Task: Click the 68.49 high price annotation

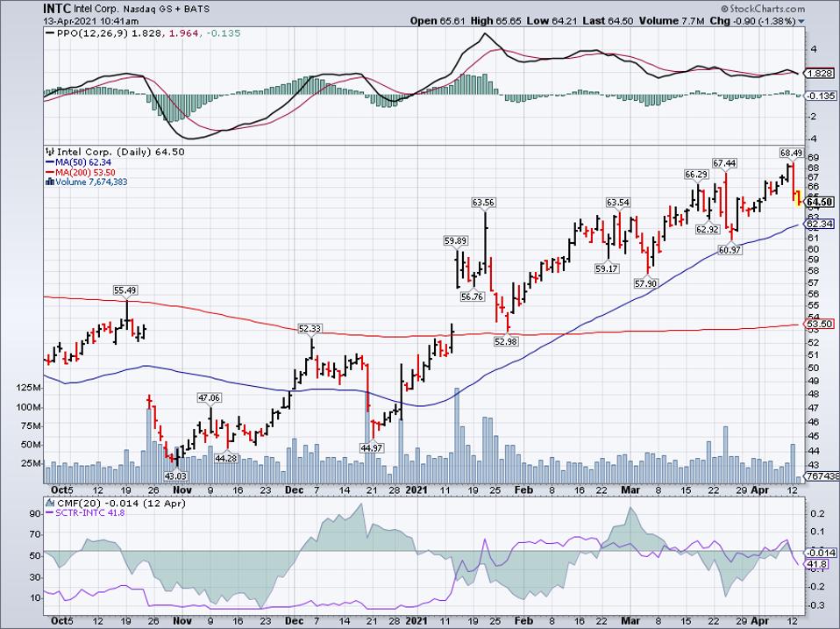Action: click(x=791, y=153)
